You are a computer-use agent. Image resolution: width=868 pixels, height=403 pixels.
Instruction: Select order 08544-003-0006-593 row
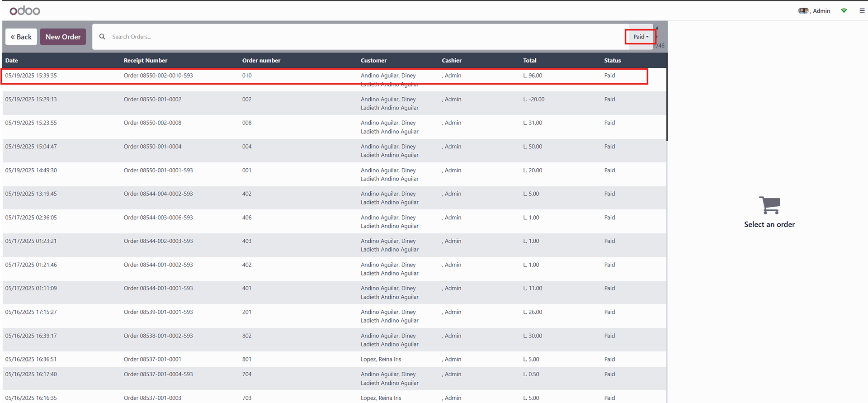[x=158, y=218]
